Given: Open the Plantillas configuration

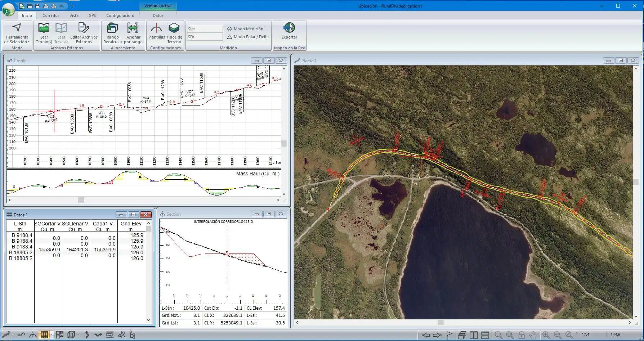Looking at the screenshot, I should (156, 28).
